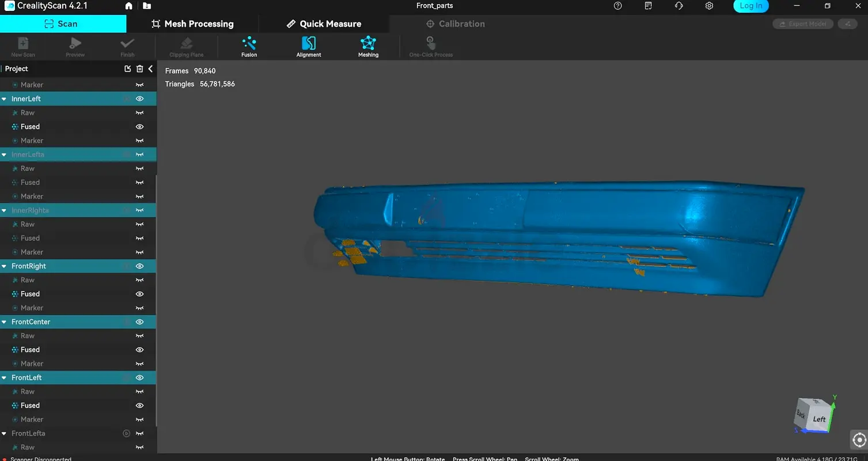
Task: Select the Clipping Plane tool
Action: tap(186, 47)
